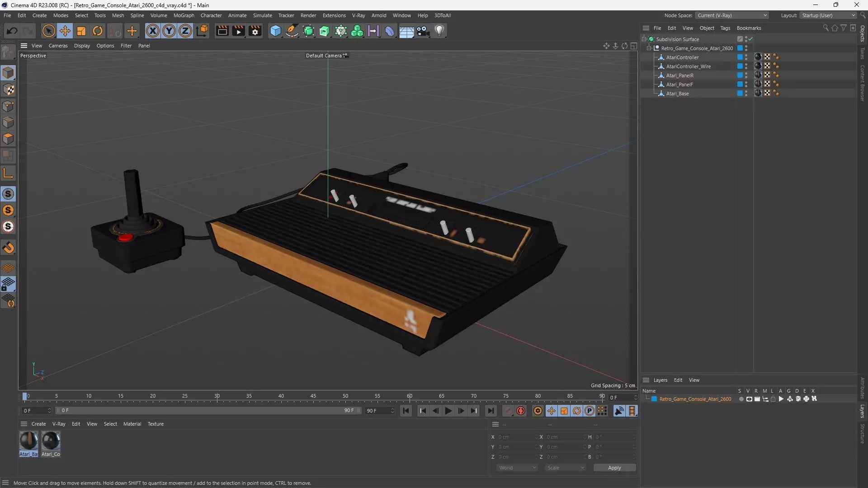Image resolution: width=868 pixels, height=488 pixels.
Task: Switch to Texture mode
Action: tap(8, 89)
